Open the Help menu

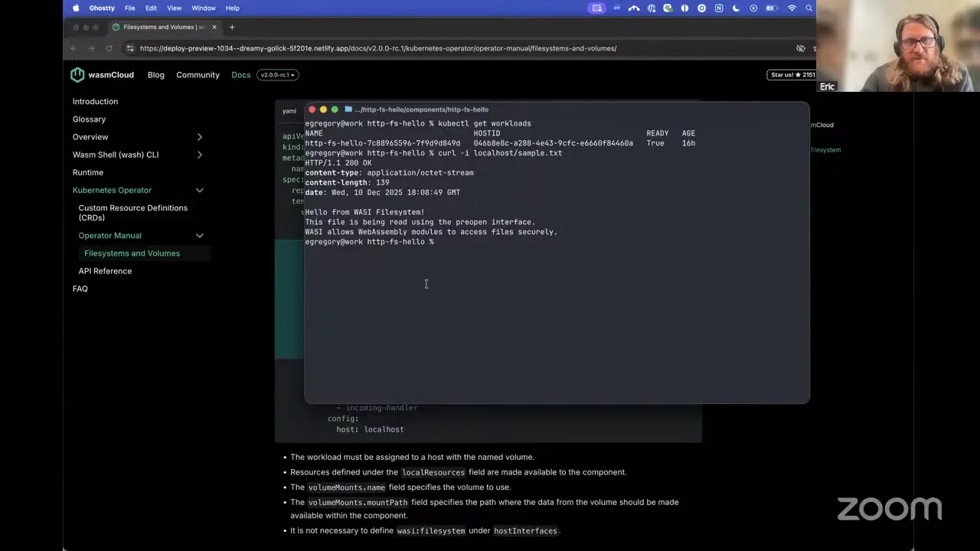point(233,8)
